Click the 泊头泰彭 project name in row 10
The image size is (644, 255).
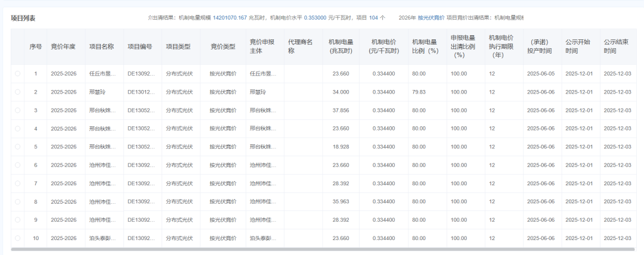pyautogui.click(x=103, y=238)
